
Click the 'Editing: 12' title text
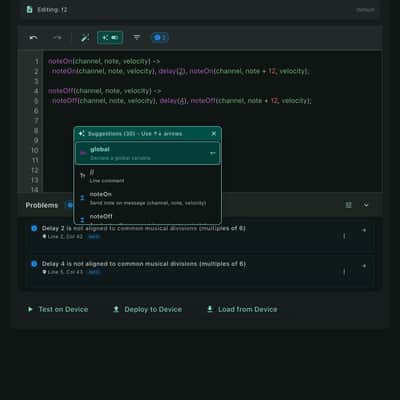click(52, 10)
